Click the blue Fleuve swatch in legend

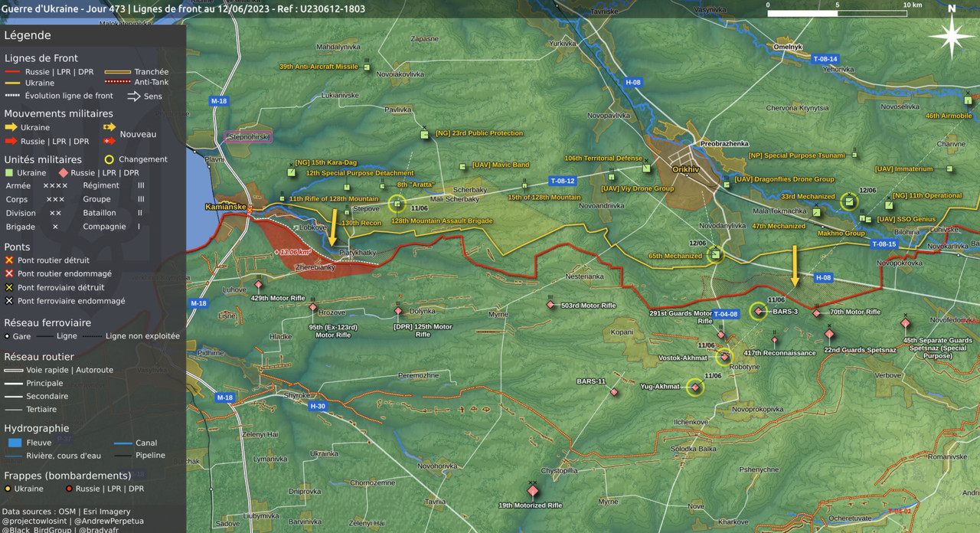(x=15, y=443)
